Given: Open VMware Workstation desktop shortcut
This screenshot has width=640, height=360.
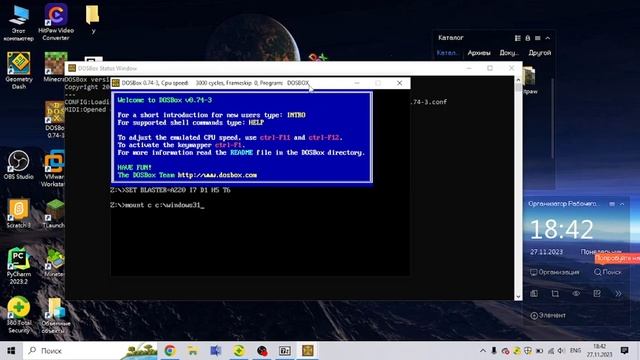Looking at the screenshot, I should (x=53, y=168).
